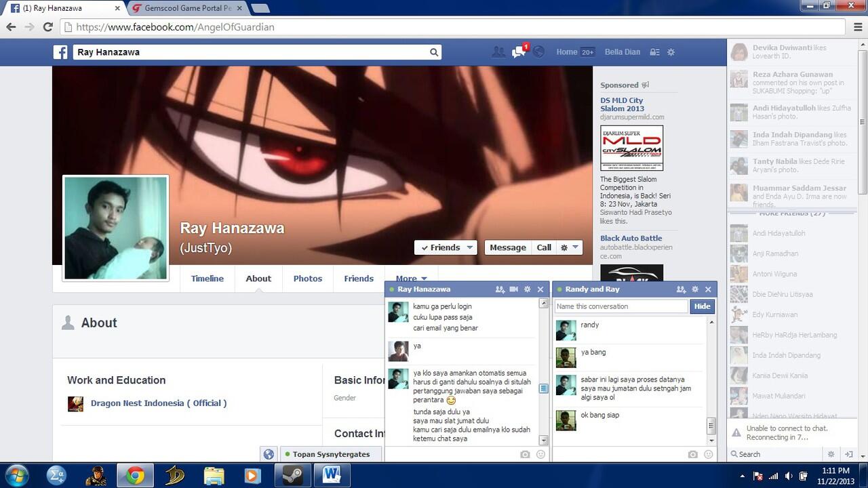Close the Randy and Ray chat window
The image size is (868, 488).
coord(708,289)
